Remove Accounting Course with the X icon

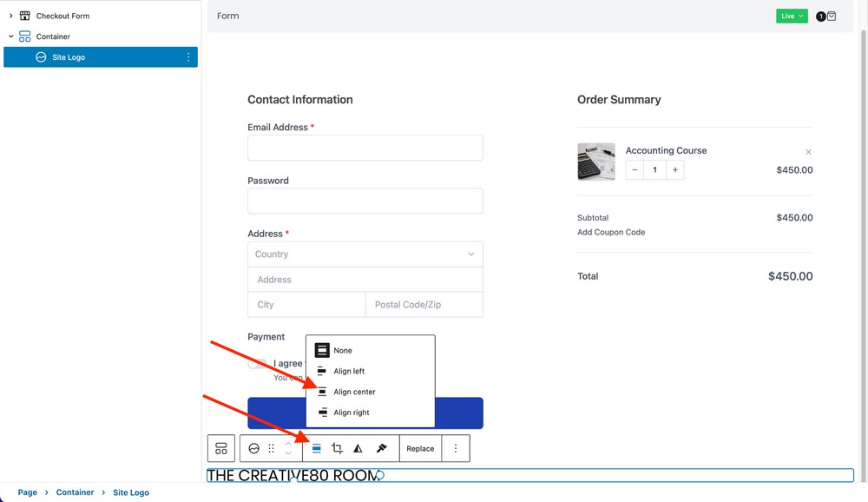coord(808,152)
